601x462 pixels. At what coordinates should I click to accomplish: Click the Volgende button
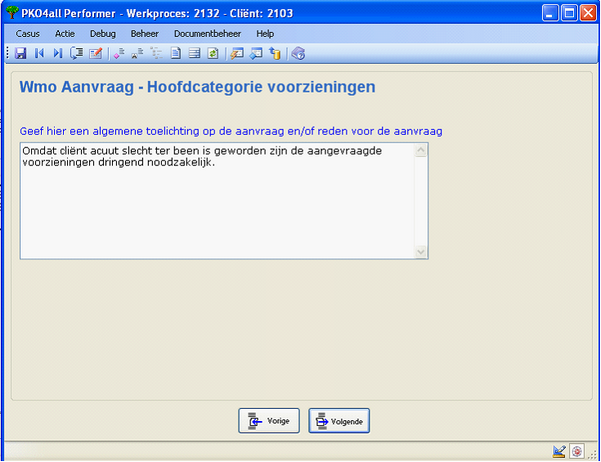pyautogui.click(x=339, y=421)
